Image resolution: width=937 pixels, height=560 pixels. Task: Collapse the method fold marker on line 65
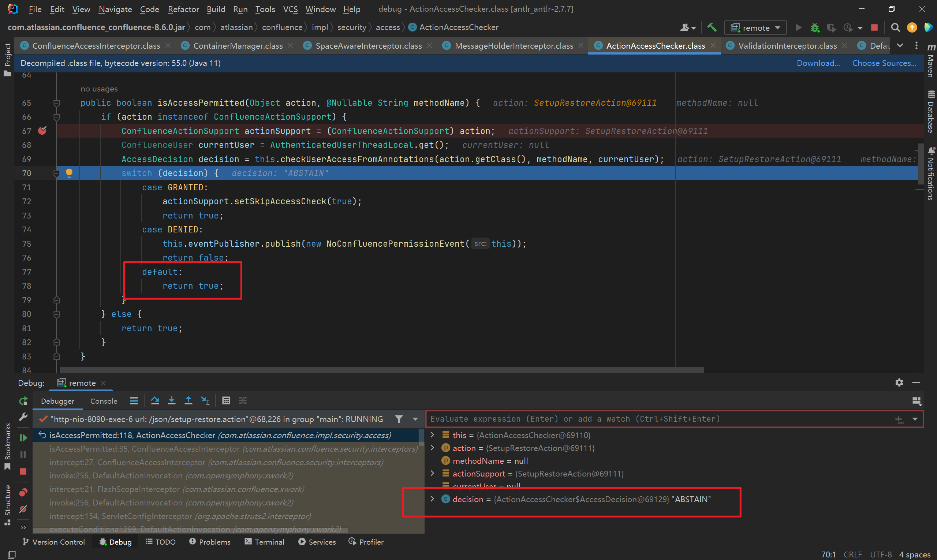(57, 102)
